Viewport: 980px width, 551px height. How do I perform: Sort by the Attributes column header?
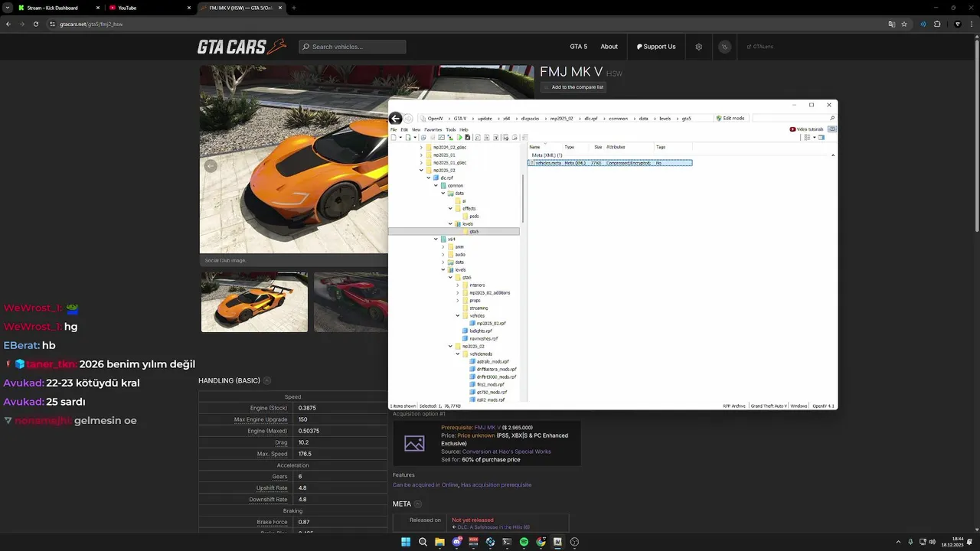[616, 147]
